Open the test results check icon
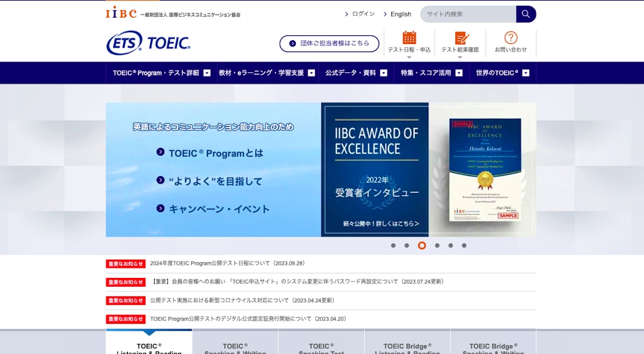 462,38
